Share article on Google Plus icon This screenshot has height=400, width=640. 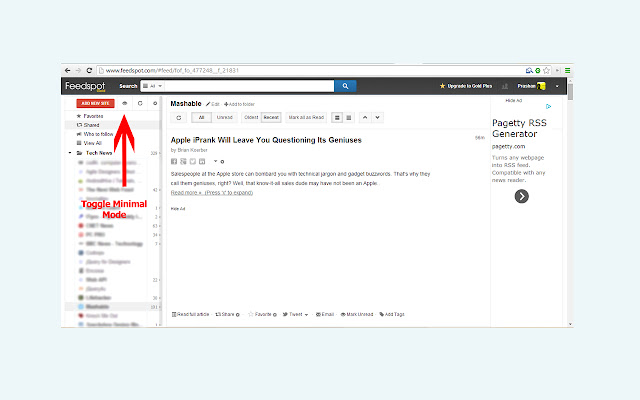183,162
